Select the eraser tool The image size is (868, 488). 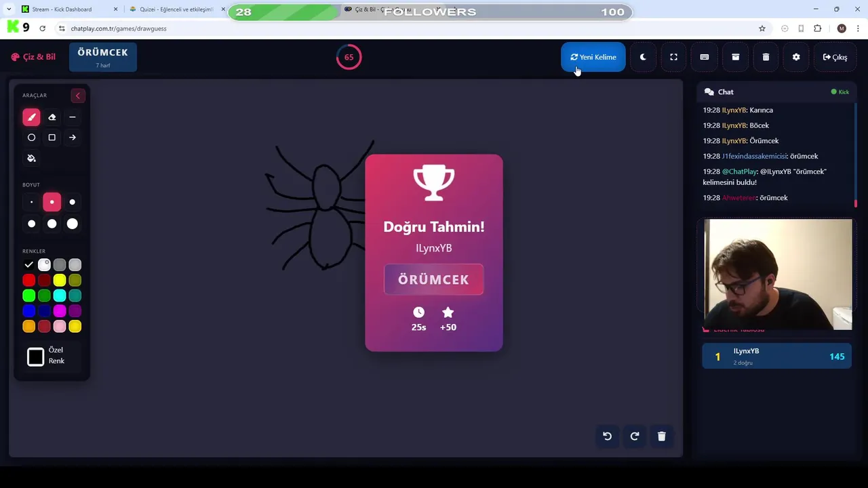(52, 117)
